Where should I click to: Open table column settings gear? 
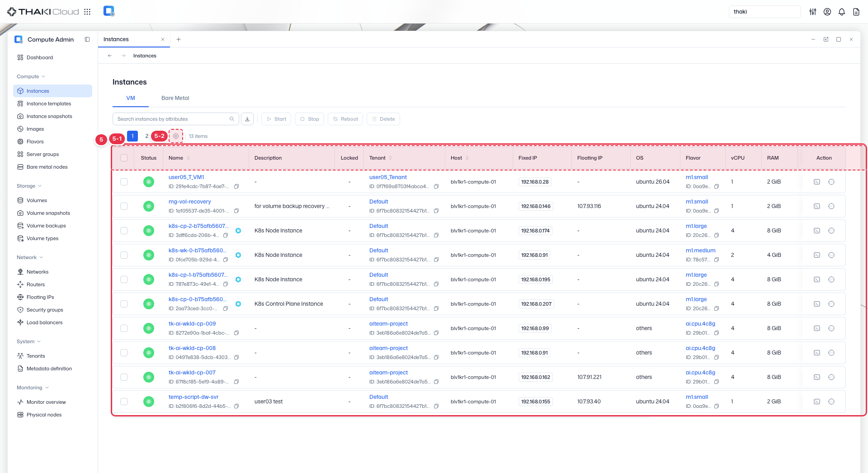[x=176, y=136]
